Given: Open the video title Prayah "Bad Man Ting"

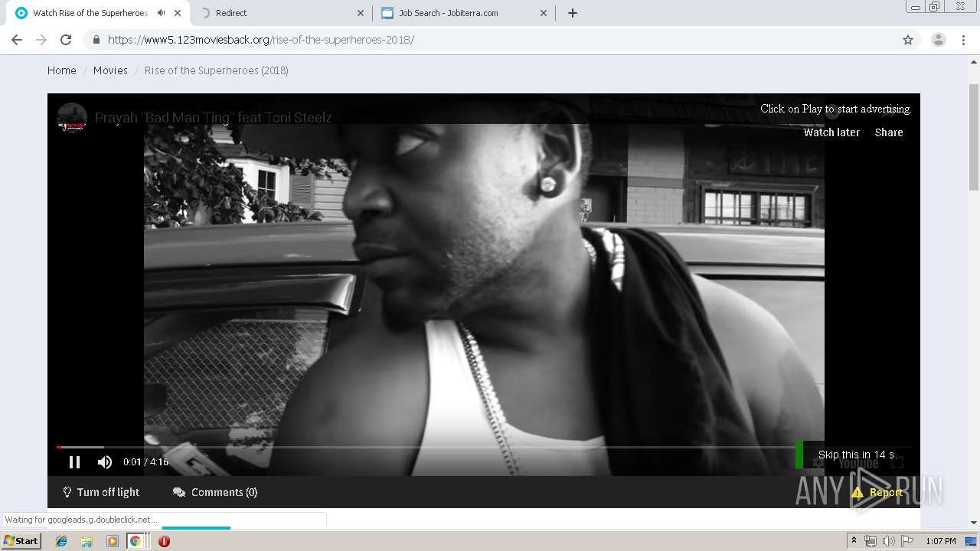Looking at the screenshot, I should 214,118.
